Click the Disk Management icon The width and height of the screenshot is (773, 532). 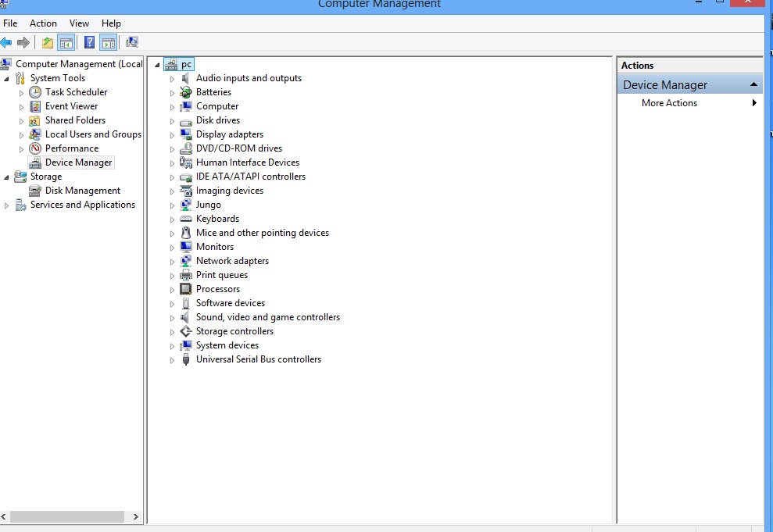point(35,191)
